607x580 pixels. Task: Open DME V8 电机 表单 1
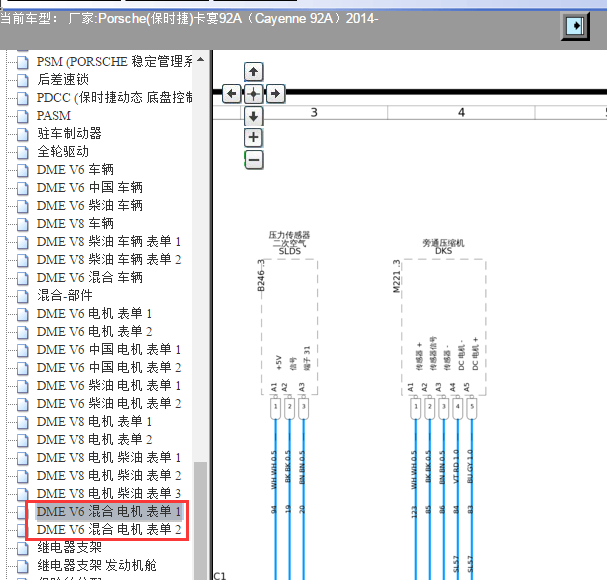94,422
